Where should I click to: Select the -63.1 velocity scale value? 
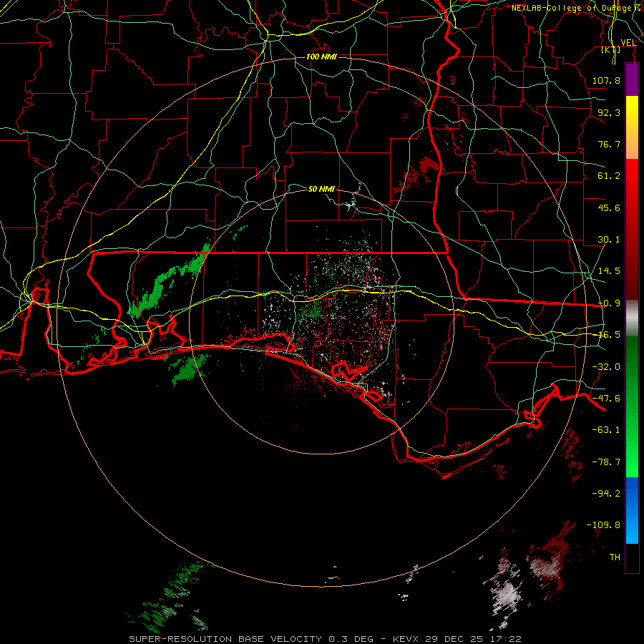(x=606, y=430)
